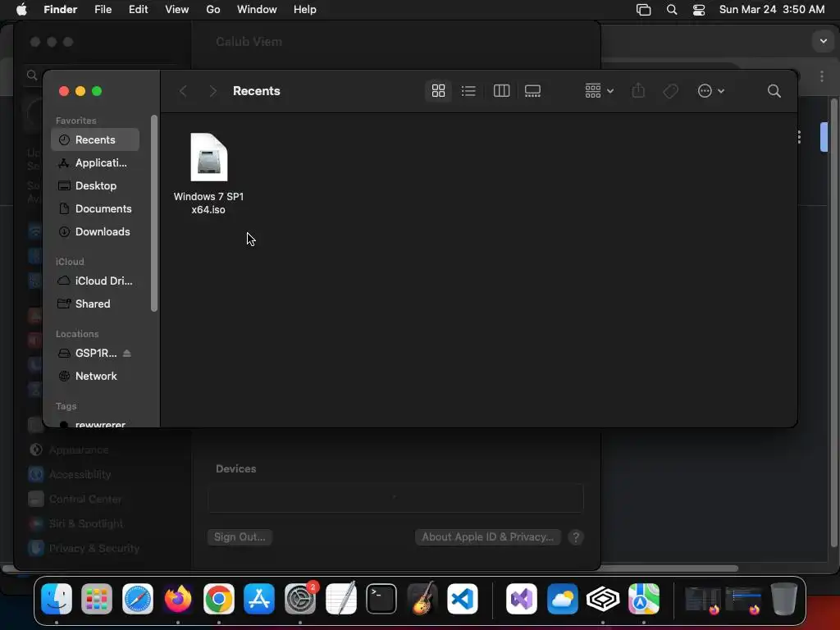Open Visual Studio from the Dock

point(521,599)
